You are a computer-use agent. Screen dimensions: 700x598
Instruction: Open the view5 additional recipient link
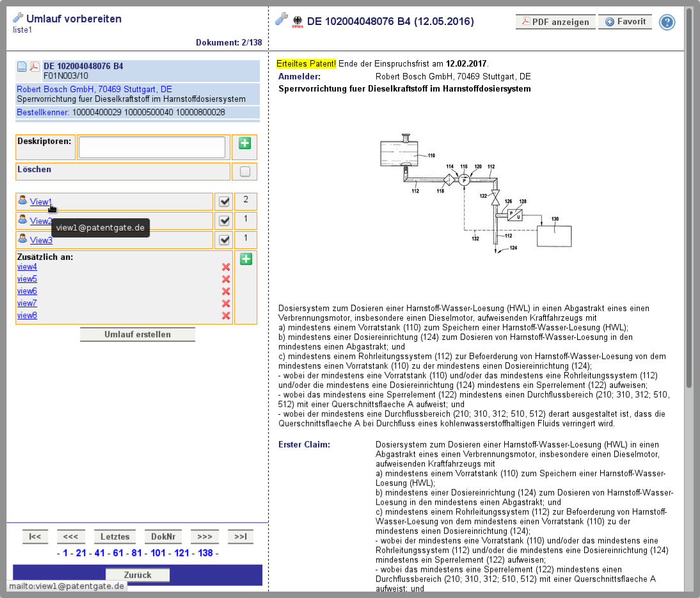pyautogui.click(x=27, y=279)
